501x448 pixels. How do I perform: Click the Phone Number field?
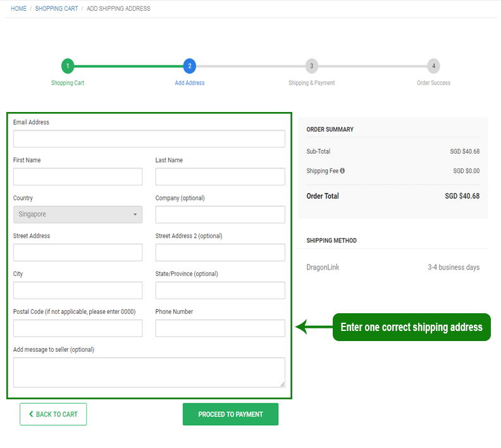pyautogui.click(x=220, y=328)
